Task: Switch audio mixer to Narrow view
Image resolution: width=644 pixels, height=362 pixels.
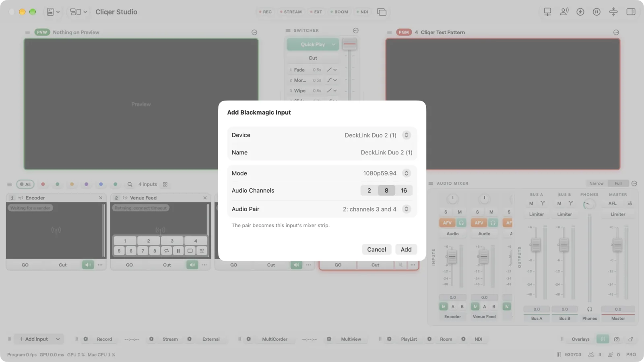Action: tap(596, 183)
